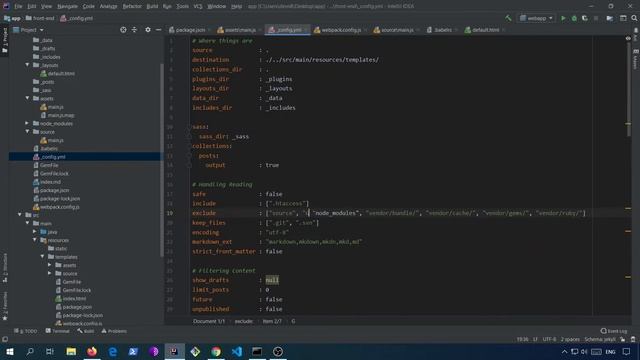
Task: Collapse the assets folder under front-end
Action: coord(27,98)
